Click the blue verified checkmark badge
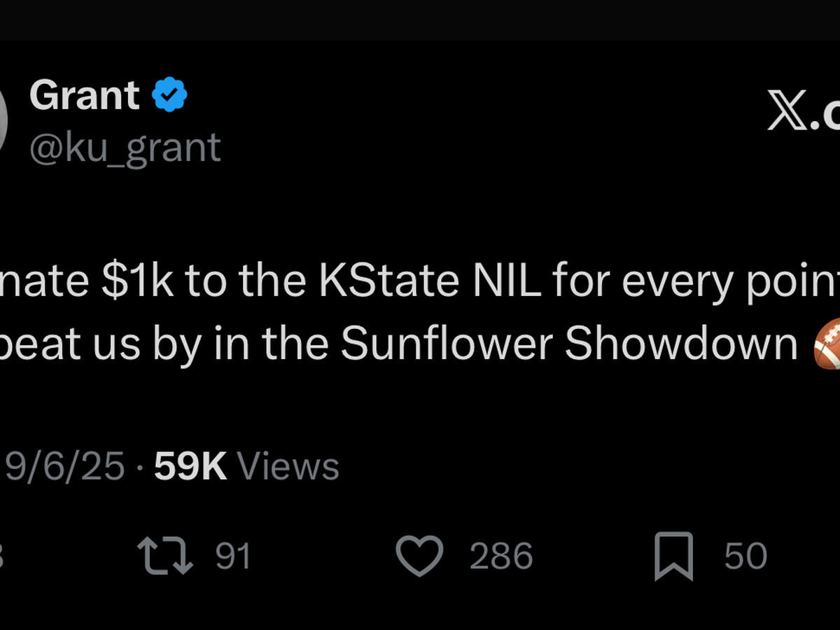The height and width of the screenshot is (630, 840). pos(169,95)
